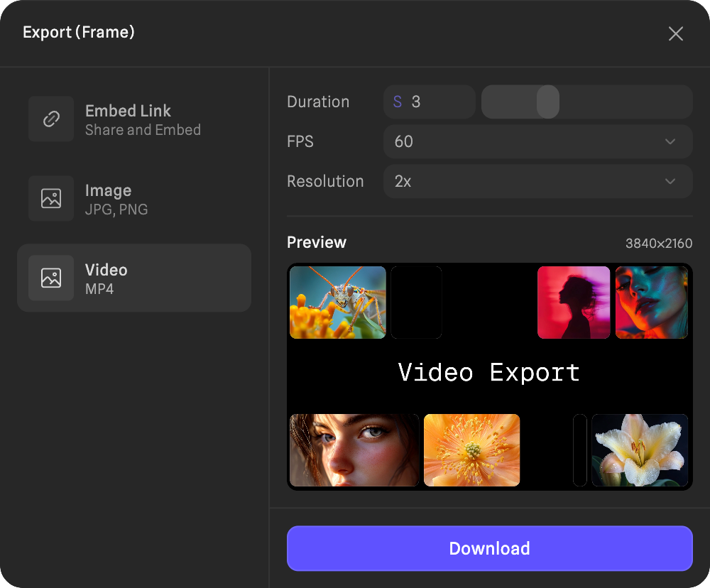
Task: Click the woman silhouette pink thumbnail
Action: coord(574,303)
